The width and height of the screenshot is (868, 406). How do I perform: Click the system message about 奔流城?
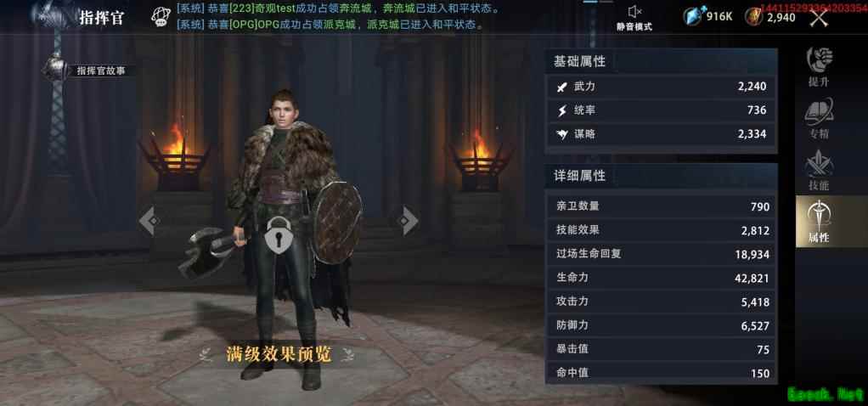(x=338, y=8)
